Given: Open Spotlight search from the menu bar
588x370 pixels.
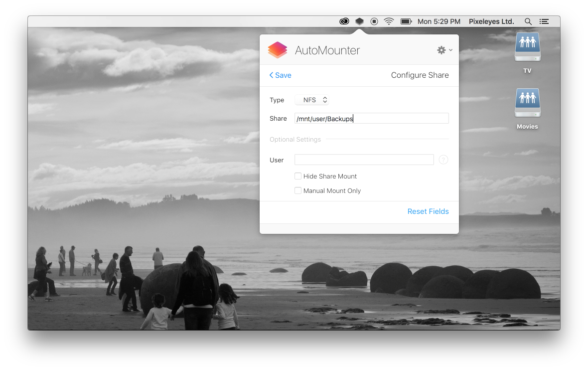Looking at the screenshot, I should (x=528, y=21).
